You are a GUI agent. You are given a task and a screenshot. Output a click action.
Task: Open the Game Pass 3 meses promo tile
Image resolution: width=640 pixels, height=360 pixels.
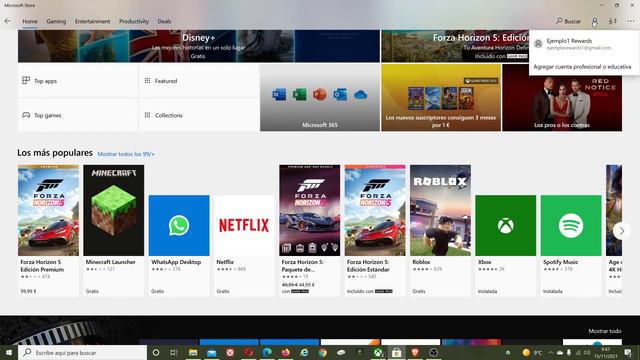(x=441, y=98)
